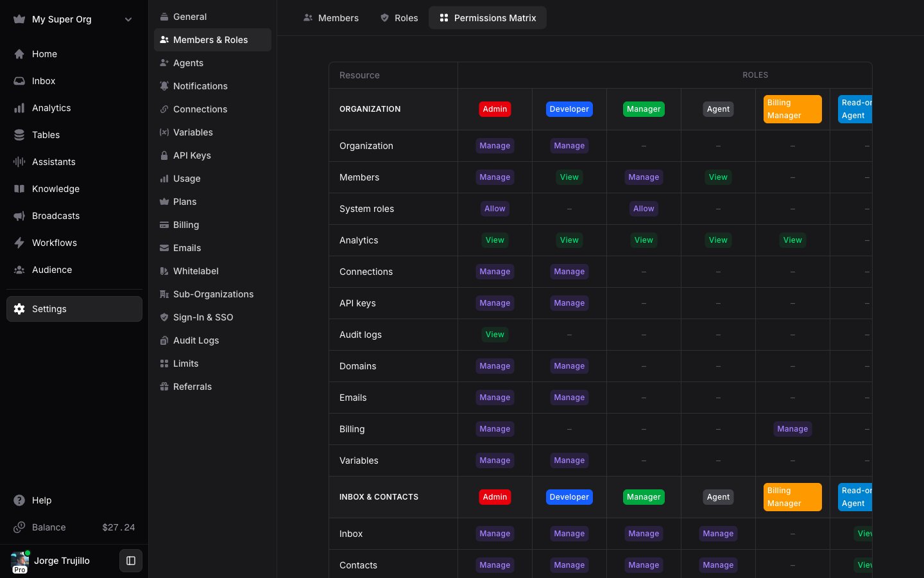Click the Connections link icon
This screenshot has width=924, height=578.
click(x=164, y=109)
